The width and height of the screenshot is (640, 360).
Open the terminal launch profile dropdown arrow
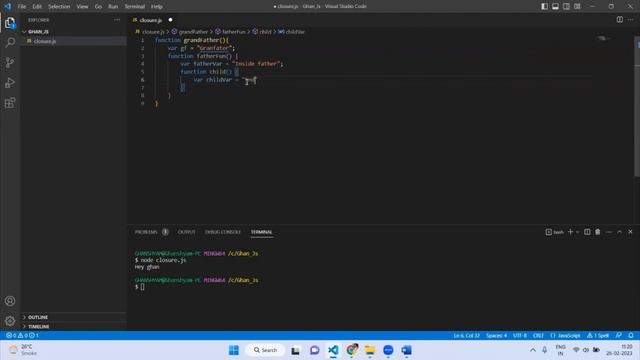(577, 232)
